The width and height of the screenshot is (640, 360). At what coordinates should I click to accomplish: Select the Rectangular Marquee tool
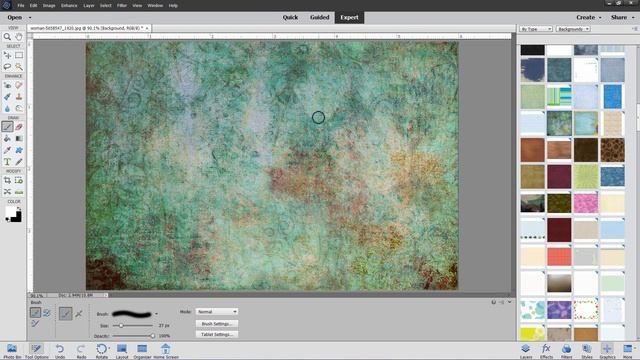click(19, 55)
